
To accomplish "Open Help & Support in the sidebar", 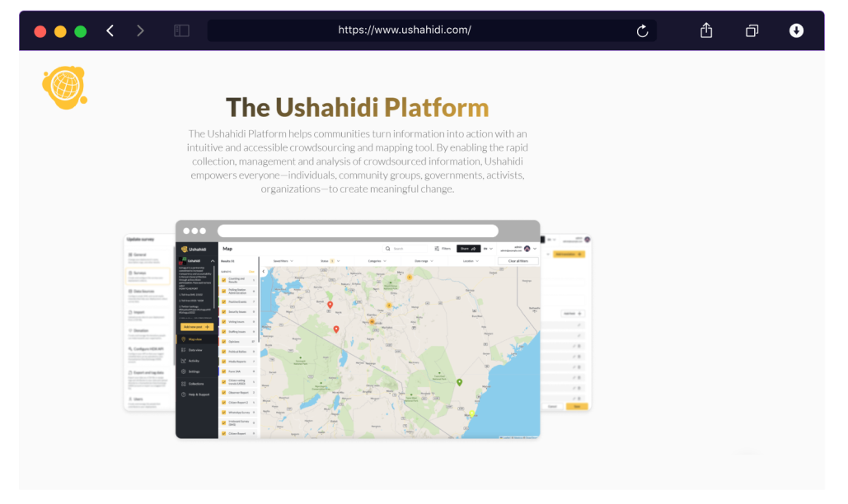I will [199, 394].
